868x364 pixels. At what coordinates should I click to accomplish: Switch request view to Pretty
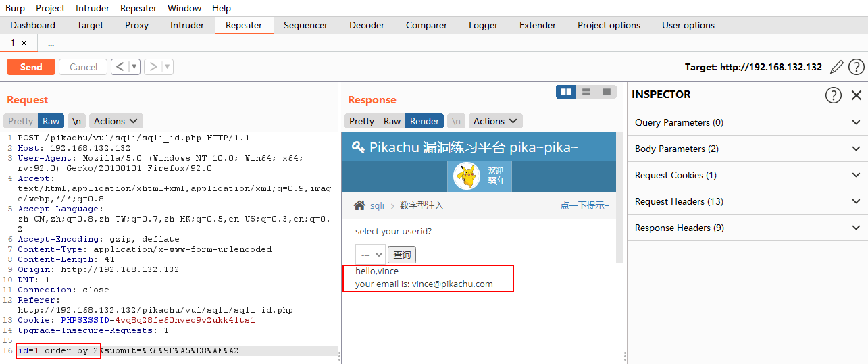[20, 121]
